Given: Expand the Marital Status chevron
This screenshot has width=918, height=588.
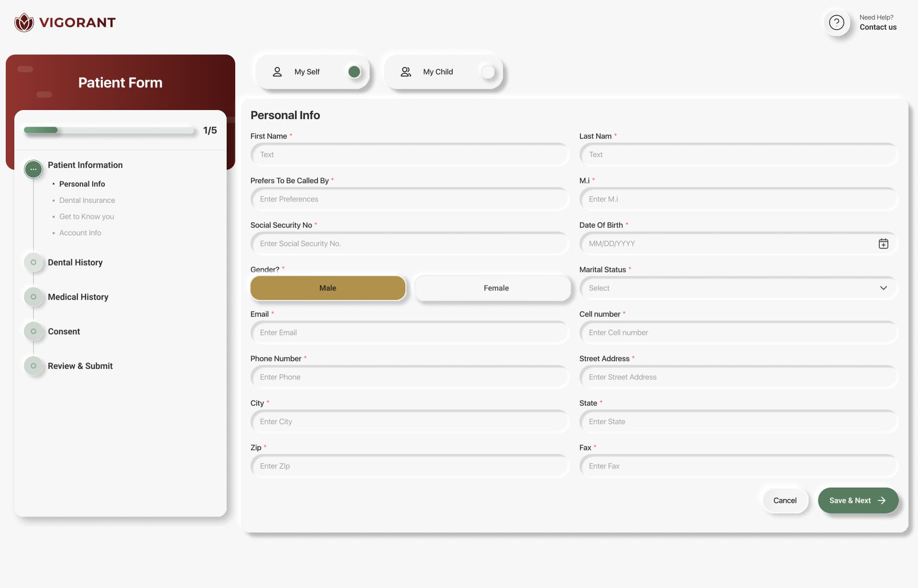Looking at the screenshot, I should [883, 288].
